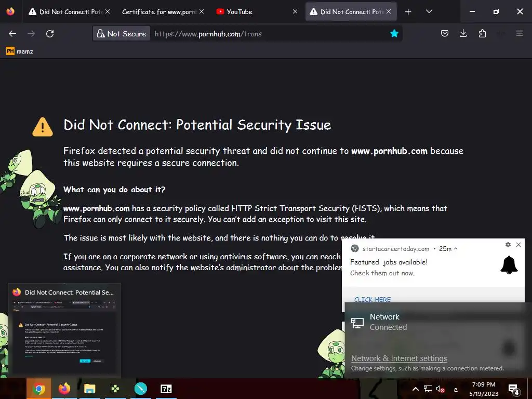Collapse the startacareertoday notification chevron
Image resolution: width=532 pixels, height=399 pixels.
point(456,249)
